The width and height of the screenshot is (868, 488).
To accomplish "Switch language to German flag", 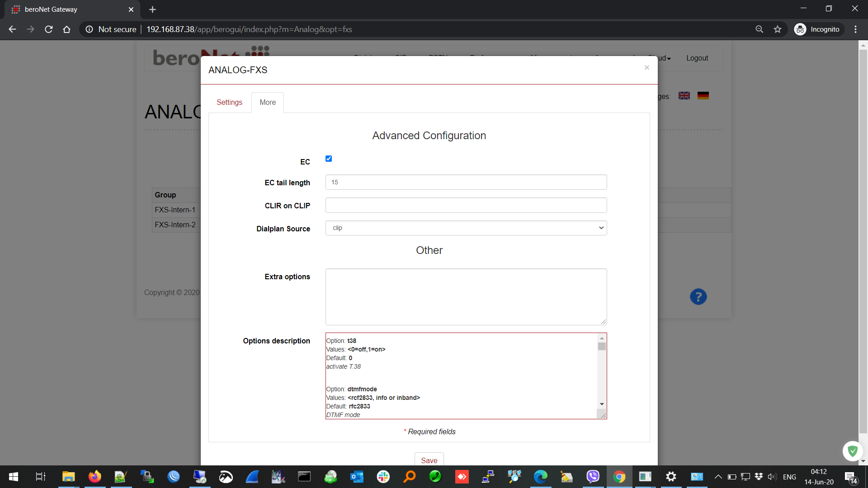I will [x=703, y=96].
